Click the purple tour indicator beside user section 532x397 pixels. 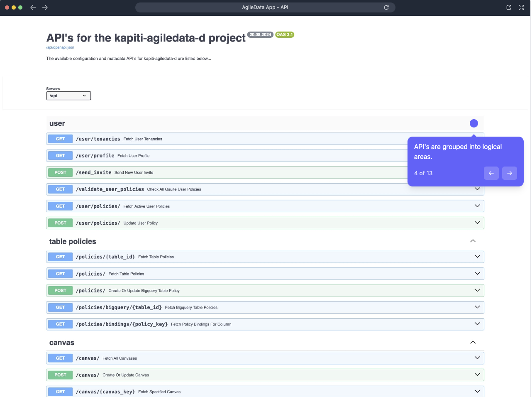pyautogui.click(x=474, y=123)
